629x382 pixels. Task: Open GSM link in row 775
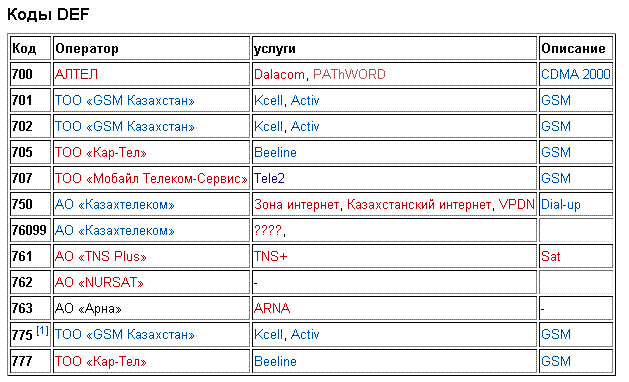tap(556, 334)
